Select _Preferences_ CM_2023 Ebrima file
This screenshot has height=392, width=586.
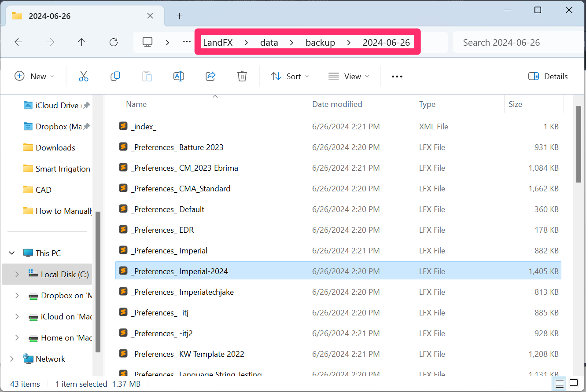click(x=338, y=168)
